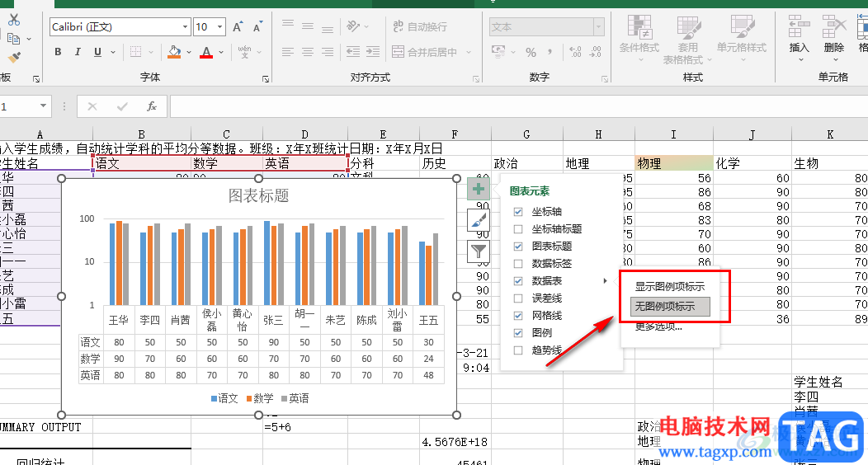Image resolution: width=868 pixels, height=465 pixels.
Task: Apply red font color with A icon
Action: pos(206,52)
